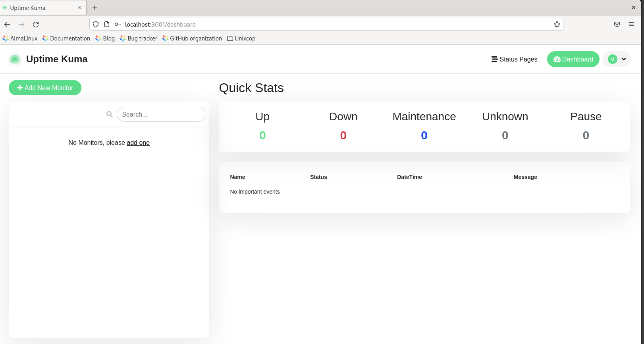The image size is (644, 344).
Task: Click the green user avatar
Action: coord(613,59)
